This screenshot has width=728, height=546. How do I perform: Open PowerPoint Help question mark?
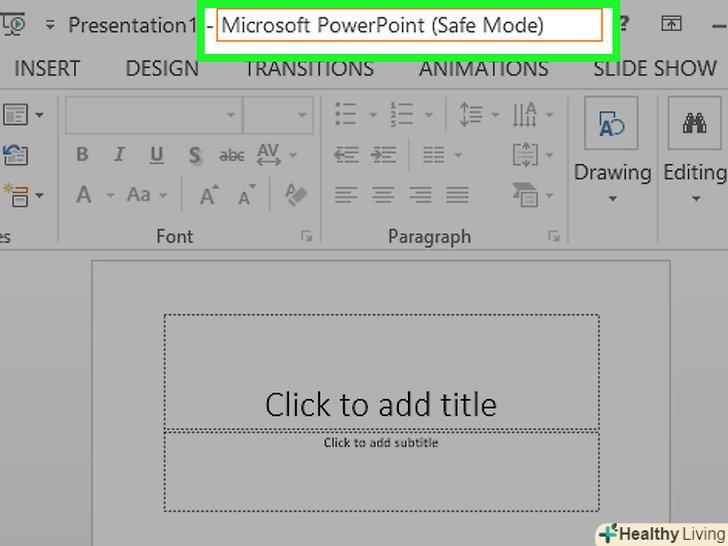tap(624, 23)
